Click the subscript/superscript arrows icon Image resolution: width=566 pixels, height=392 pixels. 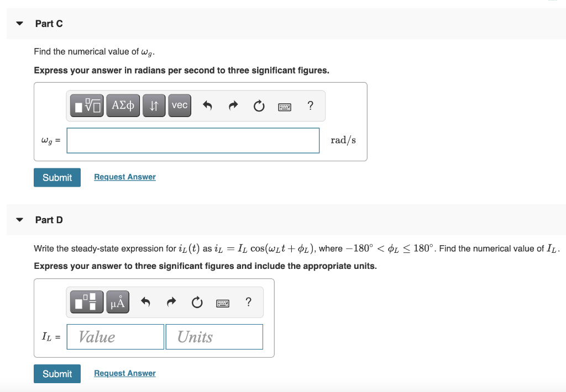click(154, 105)
